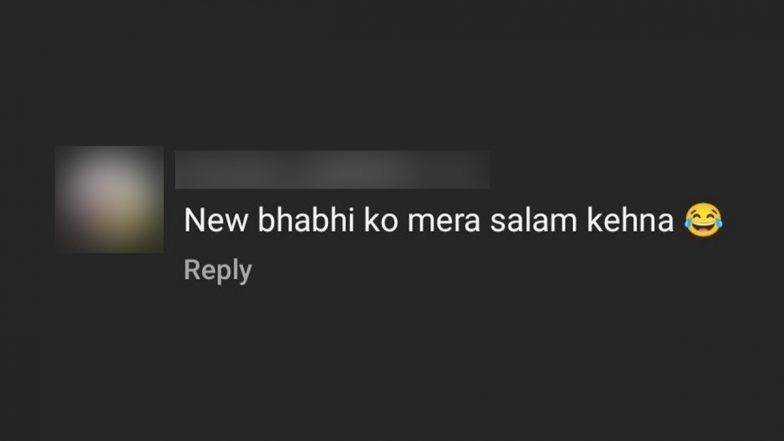Click the left end of blurred username bar
Image resolution: width=784 pixels, height=441 pixels.
pos(182,170)
